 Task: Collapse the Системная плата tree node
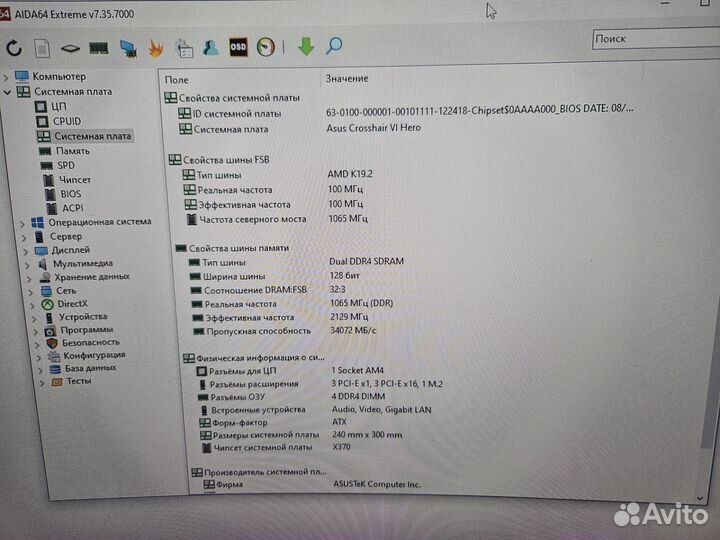tap(7, 92)
